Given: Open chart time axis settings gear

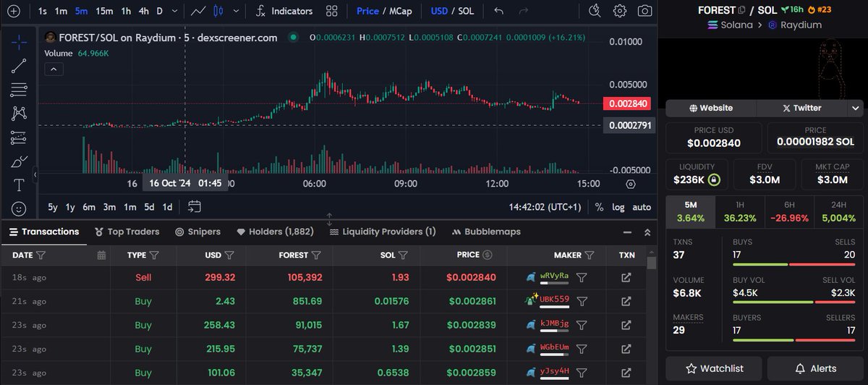Looking at the screenshot, I should [631, 185].
